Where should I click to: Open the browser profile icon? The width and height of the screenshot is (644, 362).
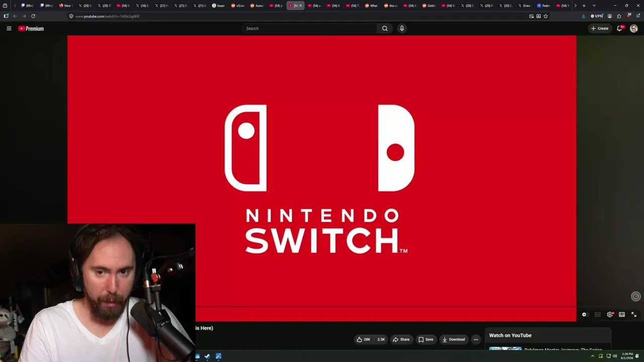click(x=610, y=16)
